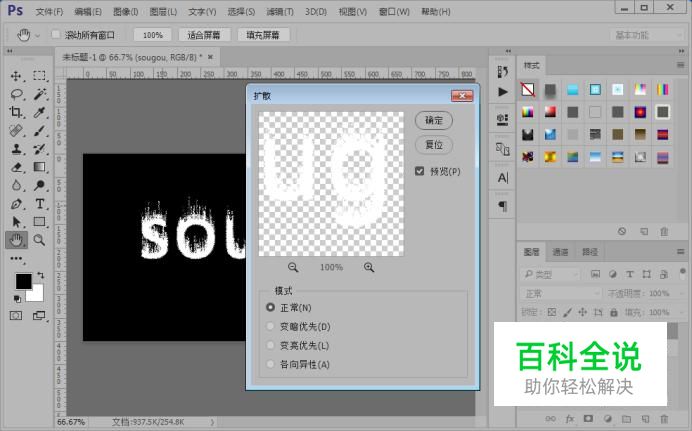Viewport: 692px width, 431px height.
Task: Open Hand tool preset picker arrow
Action: [38, 35]
